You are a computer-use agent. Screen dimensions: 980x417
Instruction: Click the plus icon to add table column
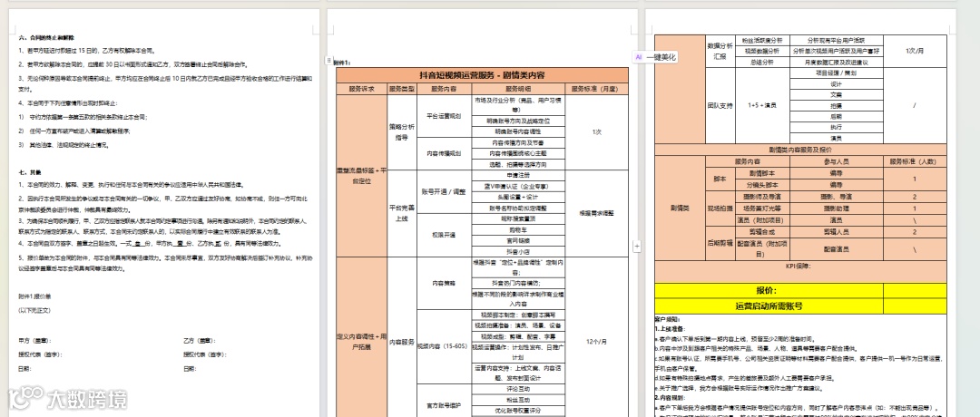tap(637, 246)
